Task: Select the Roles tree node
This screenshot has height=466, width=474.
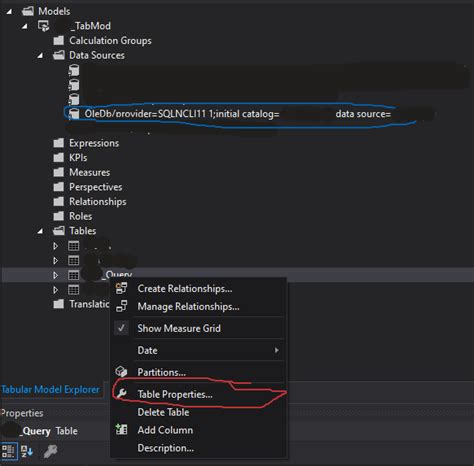Action: click(x=81, y=216)
